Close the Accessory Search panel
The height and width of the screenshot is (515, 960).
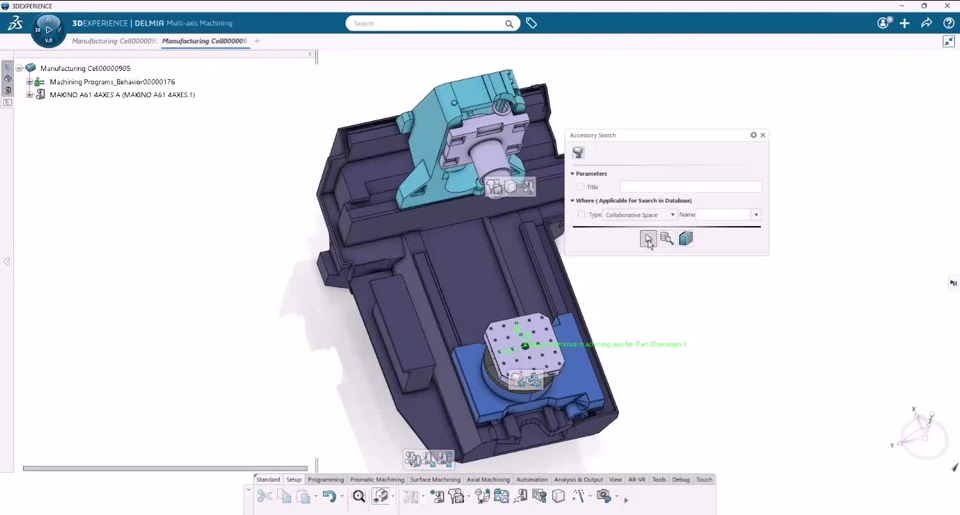[763, 135]
